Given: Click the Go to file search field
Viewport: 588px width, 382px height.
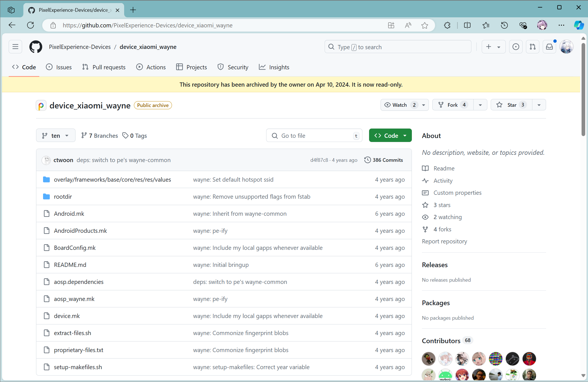Looking at the screenshot, I should pyautogui.click(x=314, y=136).
